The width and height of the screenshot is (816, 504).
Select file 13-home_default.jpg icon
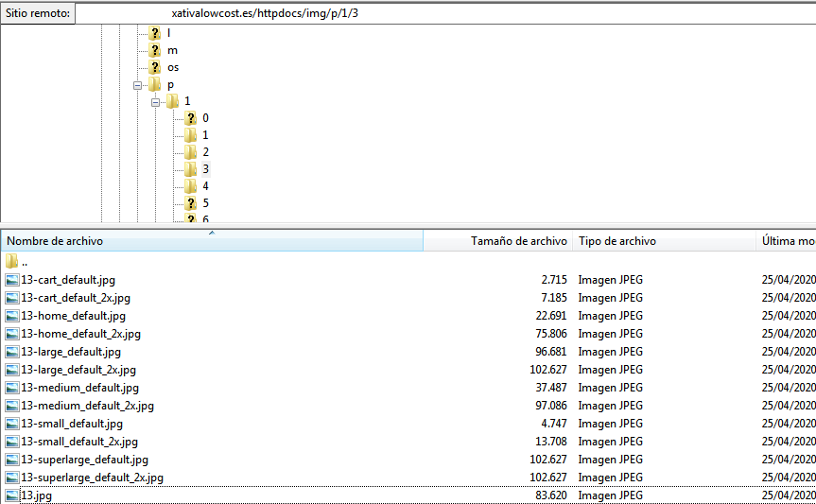tap(12, 316)
